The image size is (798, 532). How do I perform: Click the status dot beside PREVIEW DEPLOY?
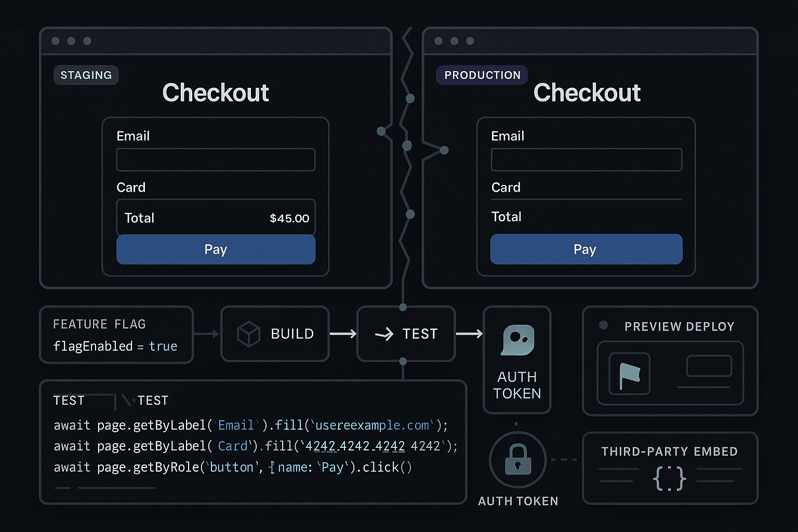tap(603, 325)
